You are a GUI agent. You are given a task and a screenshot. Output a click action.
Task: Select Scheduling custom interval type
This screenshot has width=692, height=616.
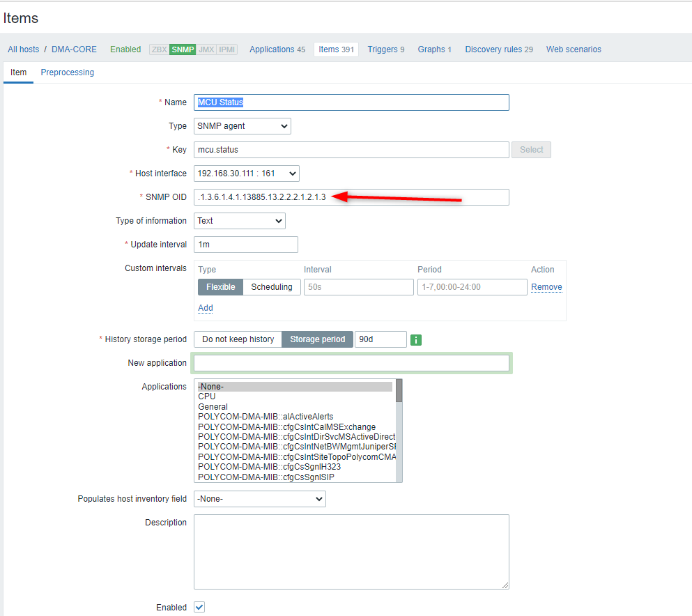(271, 287)
